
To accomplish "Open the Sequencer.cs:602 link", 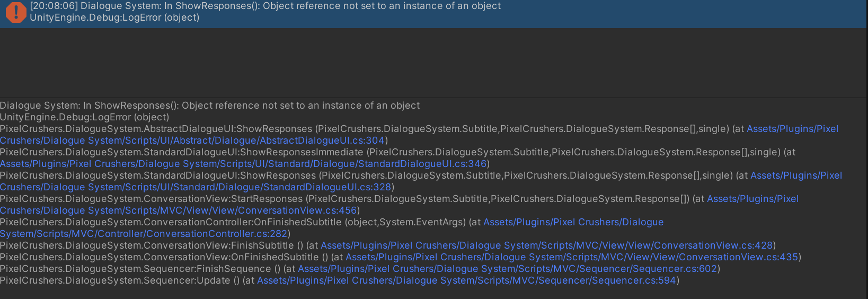I will 508,269.
